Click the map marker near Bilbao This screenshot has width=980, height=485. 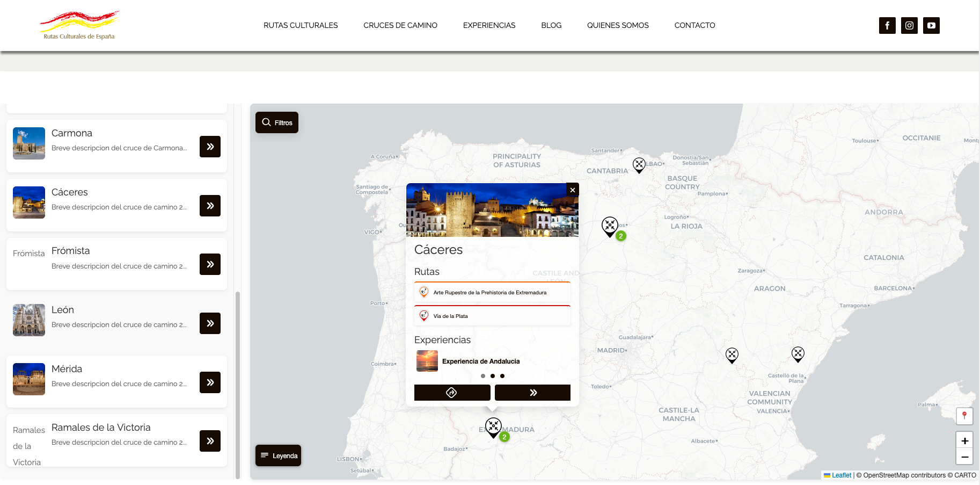click(639, 165)
